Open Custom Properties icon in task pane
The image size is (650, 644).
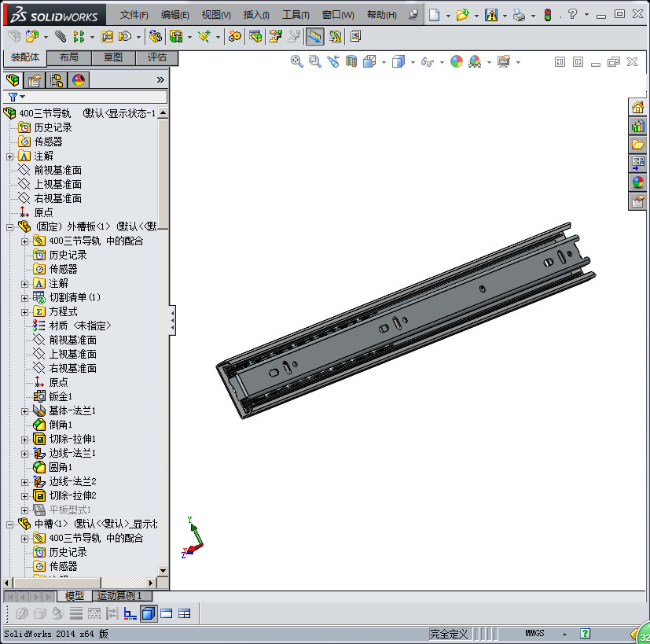[637, 201]
